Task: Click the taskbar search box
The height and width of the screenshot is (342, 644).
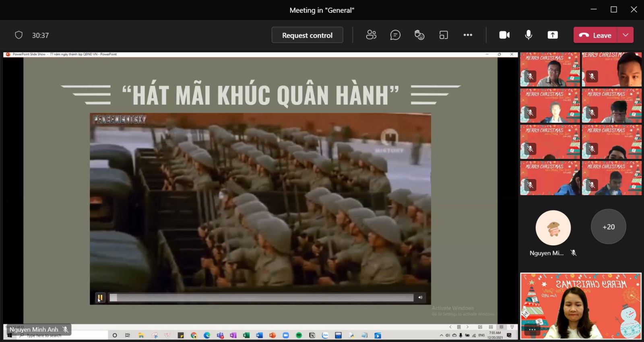Action: point(62,335)
